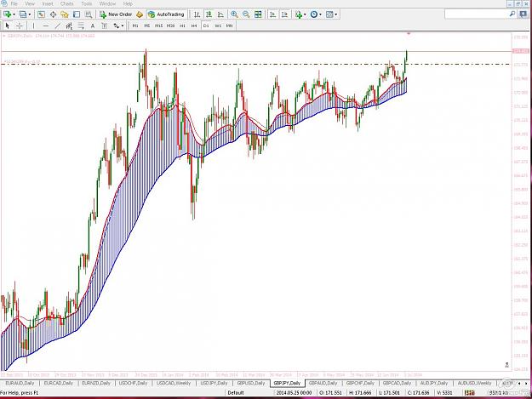Toggle the Strategy Tester icon

[x=89, y=14]
